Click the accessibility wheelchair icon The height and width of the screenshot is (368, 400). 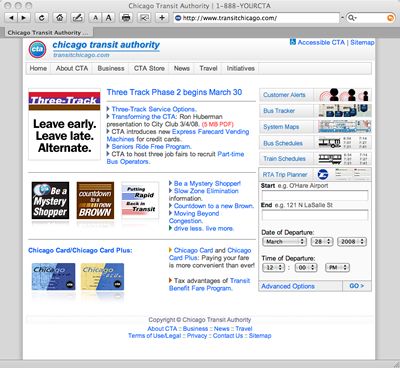tap(293, 42)
